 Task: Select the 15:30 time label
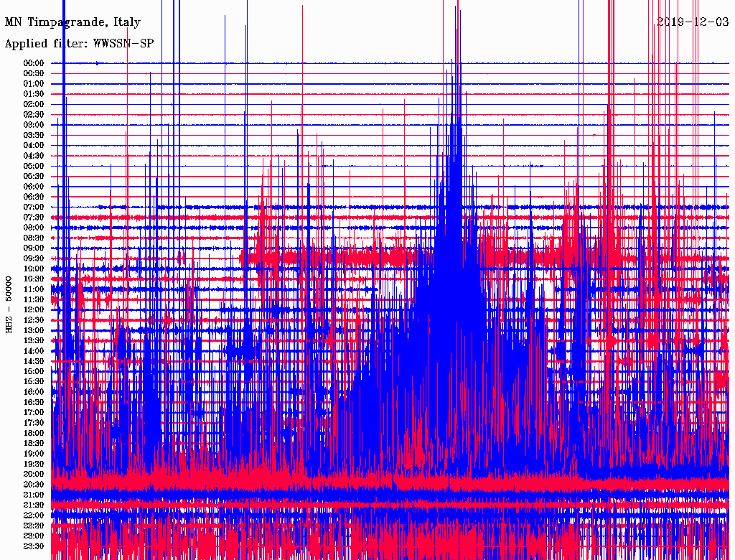(x=34, y=382)
